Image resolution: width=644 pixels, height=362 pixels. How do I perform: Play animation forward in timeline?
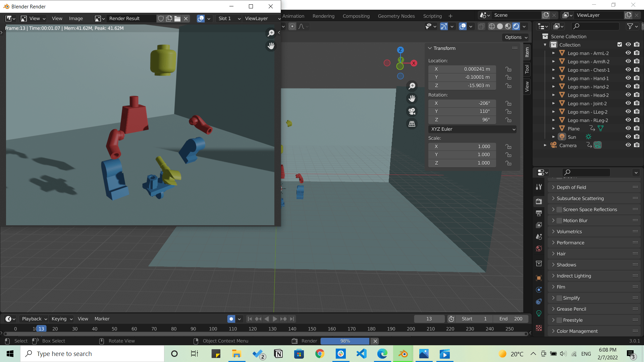275,319
